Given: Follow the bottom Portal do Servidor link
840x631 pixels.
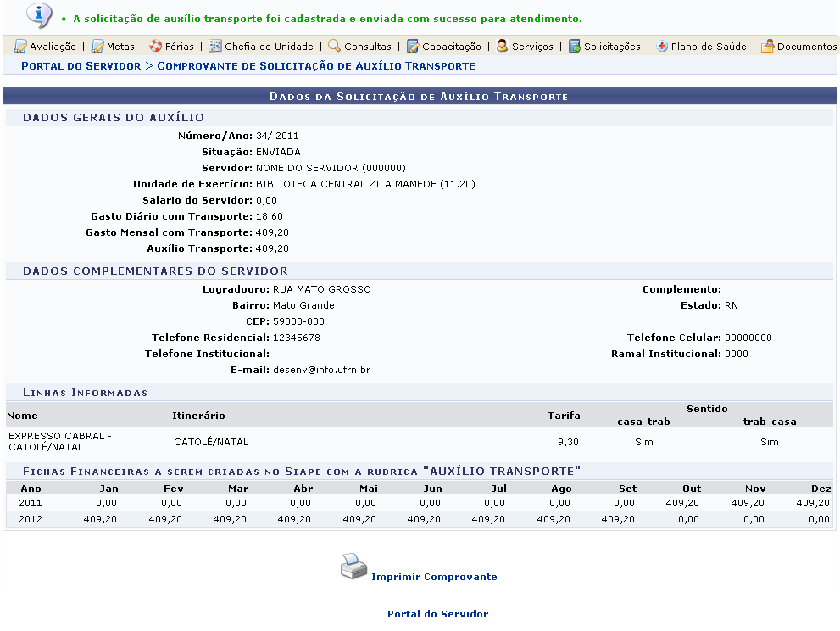Looking at the screenshot, I should [x=437, y=614].
